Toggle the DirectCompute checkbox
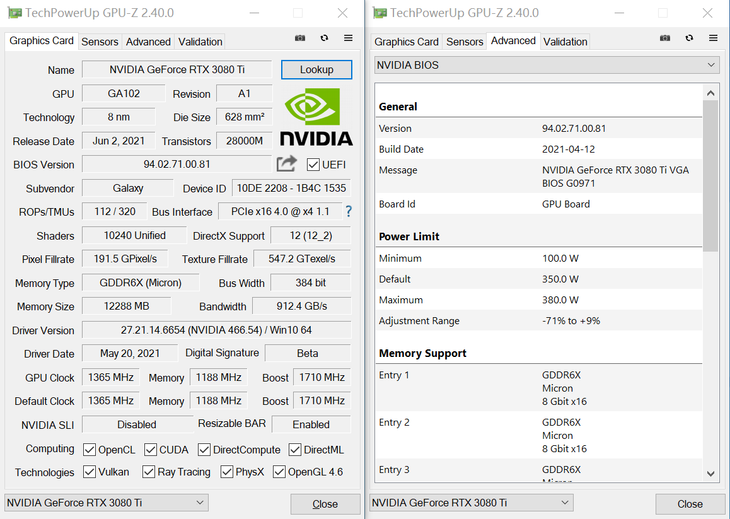This screenshot has width=730, height=519. (203, 450)
